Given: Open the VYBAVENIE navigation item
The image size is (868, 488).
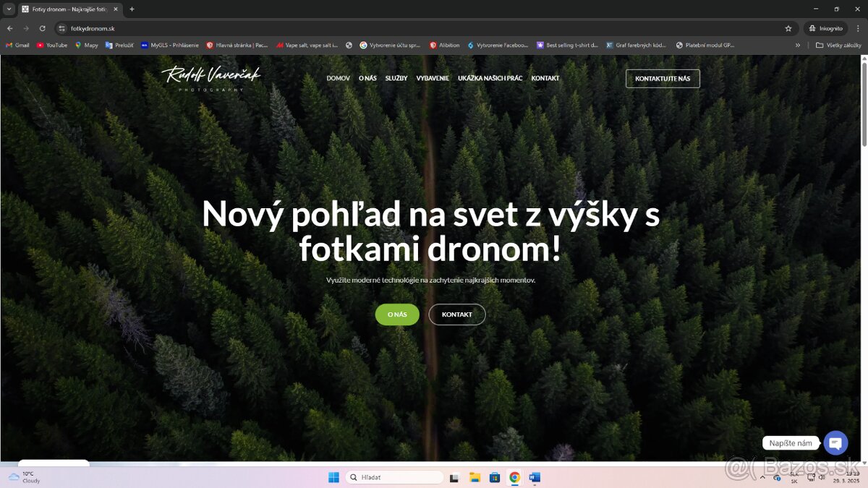Looking at the screenshot, I should tap(433, 78).
